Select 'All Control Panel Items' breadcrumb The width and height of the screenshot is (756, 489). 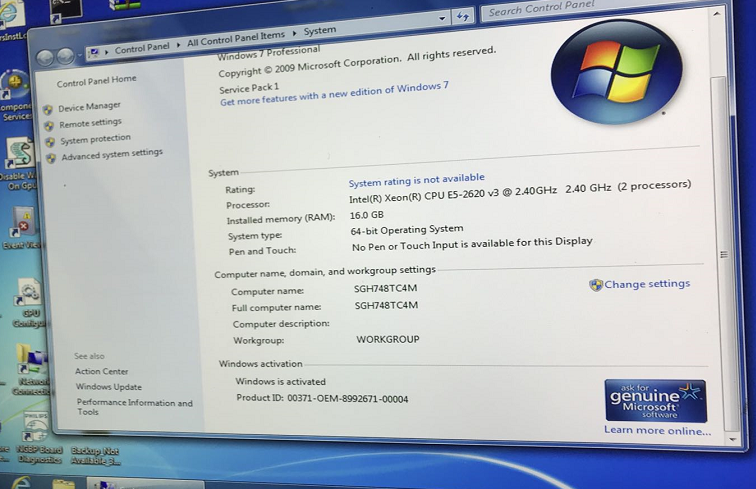[237, 41]
